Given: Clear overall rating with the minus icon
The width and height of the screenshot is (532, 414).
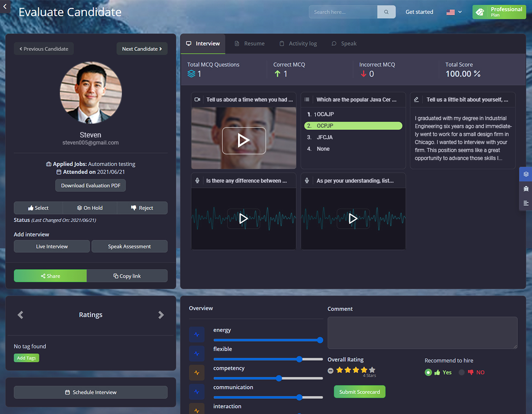Looking at the screenshot, I should click(x=331, y=371).
